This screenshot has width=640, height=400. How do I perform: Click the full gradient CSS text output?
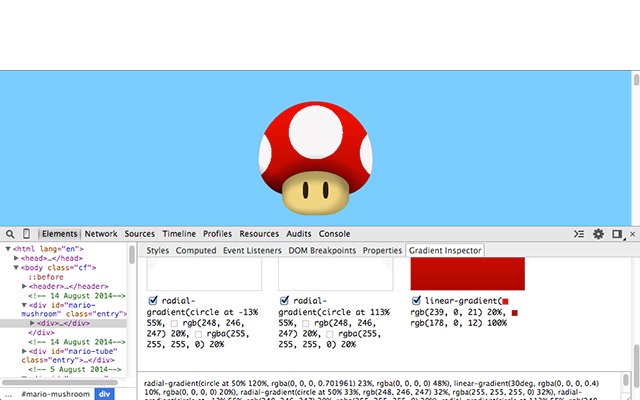click(x=371, y=390)
